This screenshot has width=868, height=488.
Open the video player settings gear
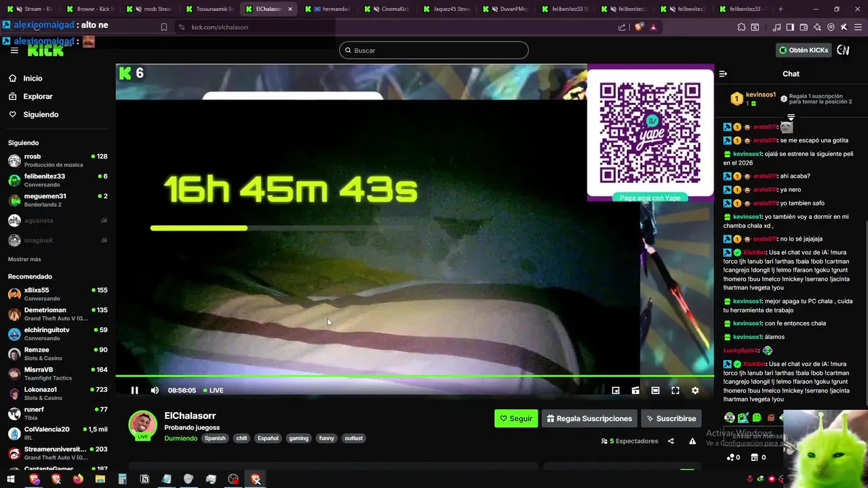[695, 390]
